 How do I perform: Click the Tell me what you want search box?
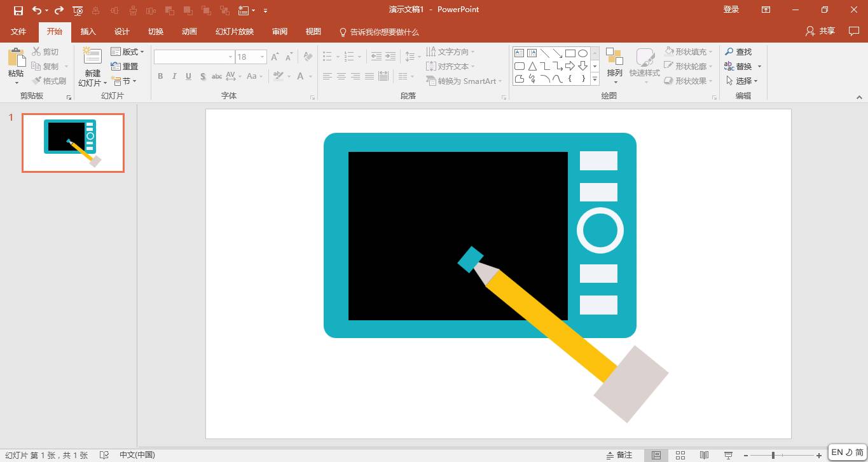pyautogui.click(x=379, y=32)
